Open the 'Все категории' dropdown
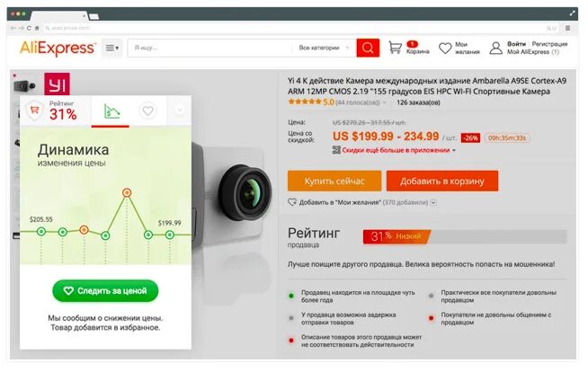This screenshot has width=588, height=372. (324, 48)
